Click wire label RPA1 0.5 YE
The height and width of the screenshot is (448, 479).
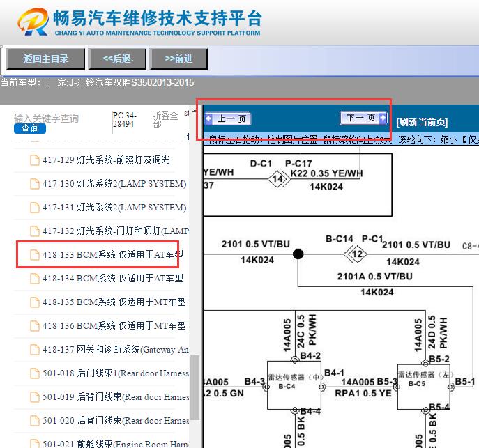tap(363, 394)
